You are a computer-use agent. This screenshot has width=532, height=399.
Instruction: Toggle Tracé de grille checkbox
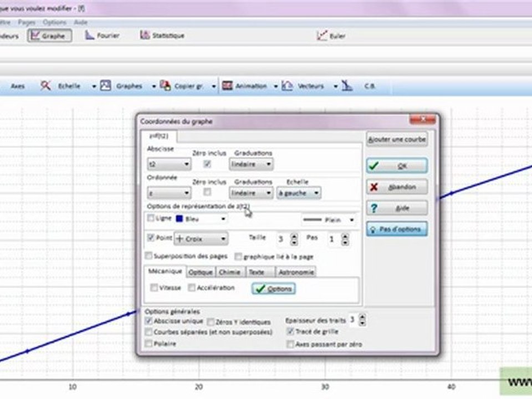[x=290, y=331]
